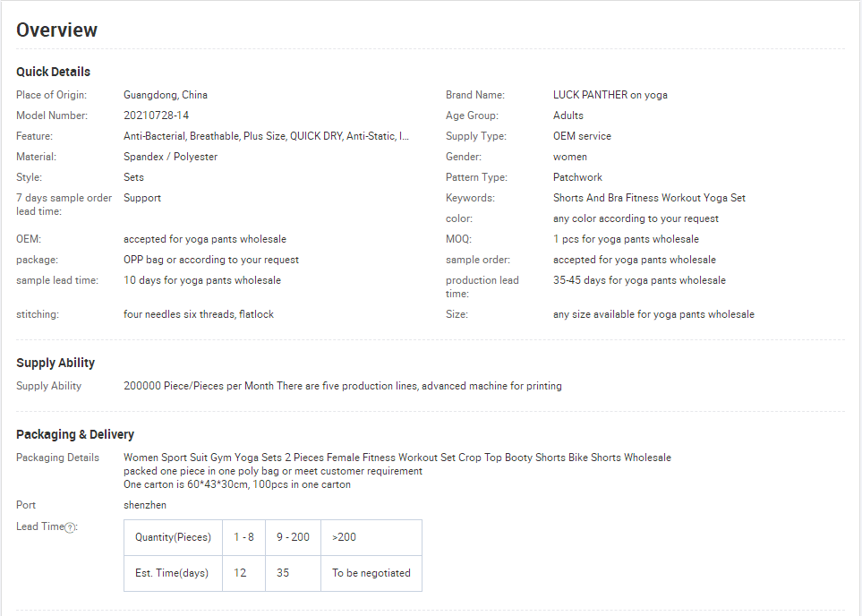Click 'Support' beside 7 days sample order
Image resolution: width=862 pixels, height=616 pixels.
point(142,198)
